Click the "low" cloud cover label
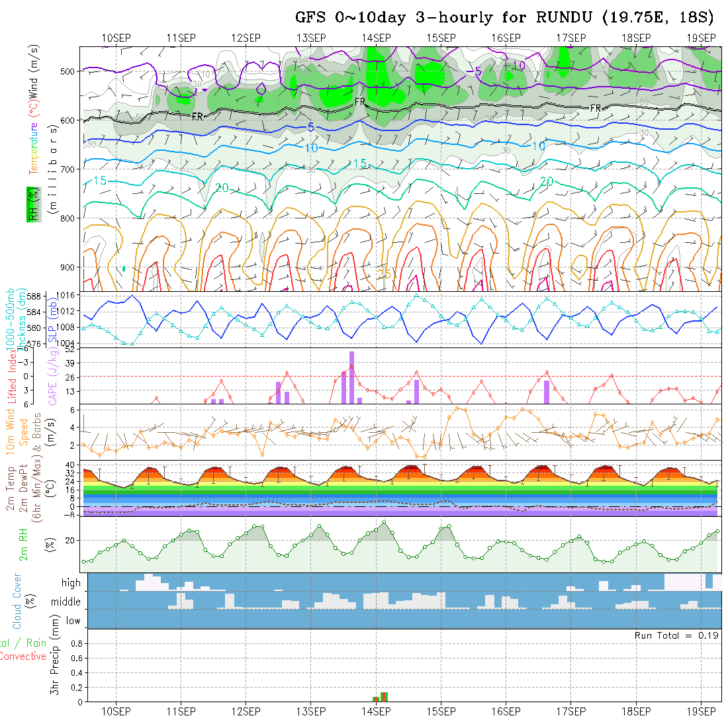 pos(73,621)
